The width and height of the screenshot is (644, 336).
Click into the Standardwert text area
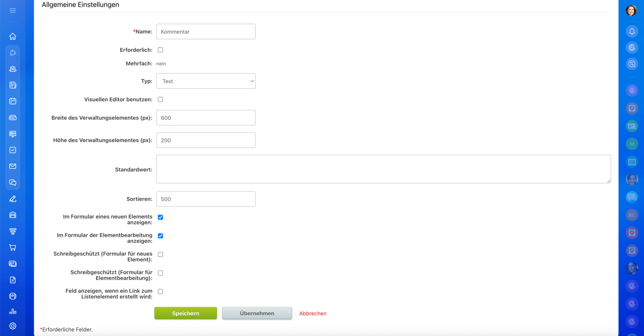click(x=383, y=169)
